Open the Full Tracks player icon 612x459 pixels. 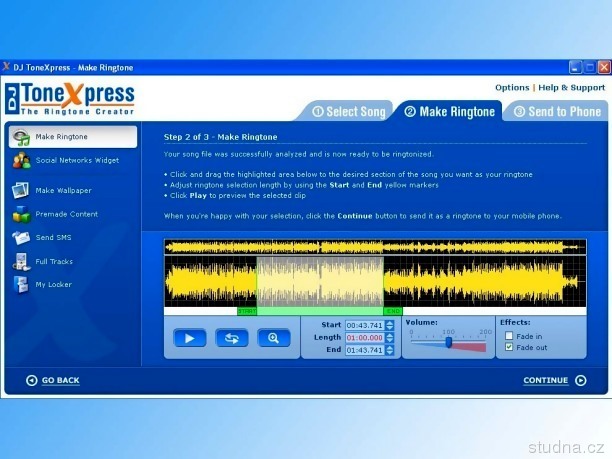point(21,262)
